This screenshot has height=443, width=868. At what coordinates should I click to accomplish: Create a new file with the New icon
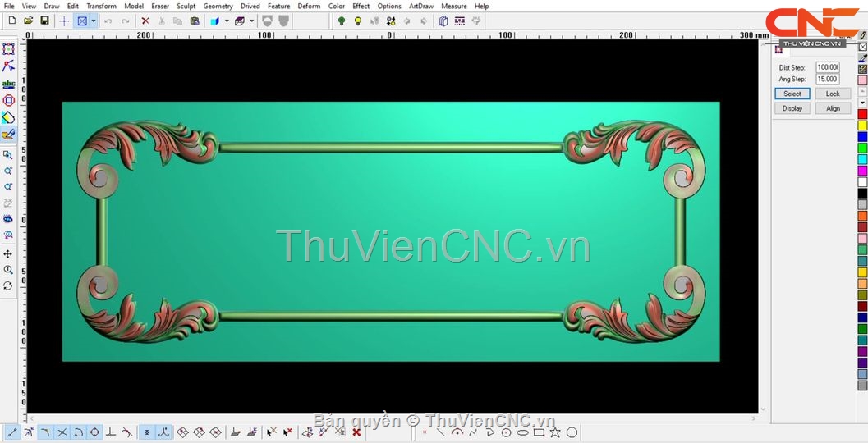pos(12,21)
